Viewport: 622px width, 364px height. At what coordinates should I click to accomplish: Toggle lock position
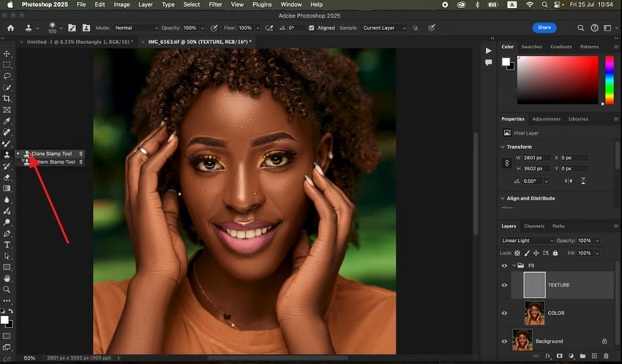tap(536, 253)
